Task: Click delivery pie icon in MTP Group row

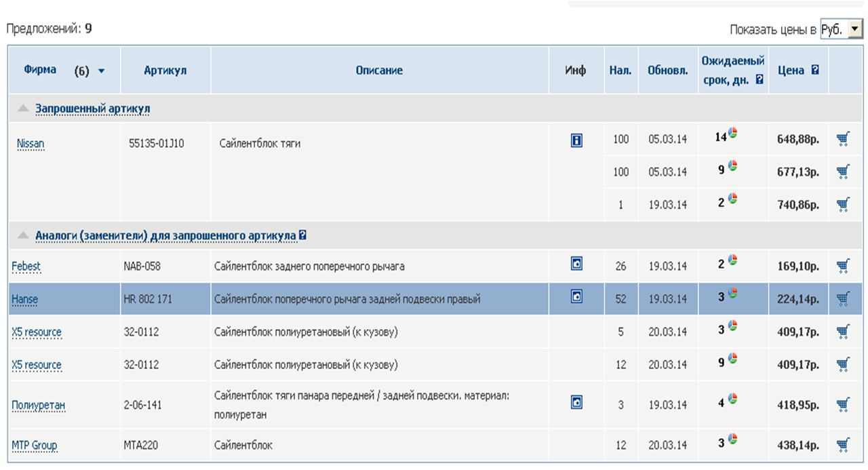Action: [x=733, y=438]
